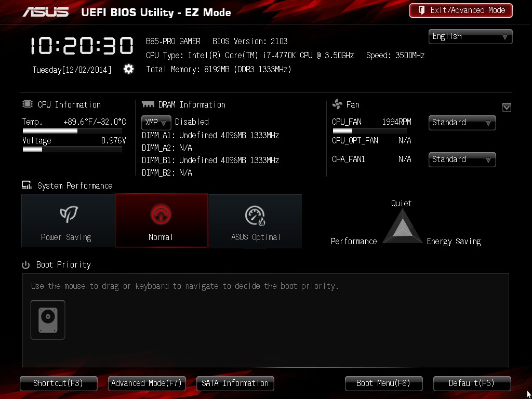Click the Exit/Advanced Mode button
This screenshot has height=399, width=532.
pos(461,10)
